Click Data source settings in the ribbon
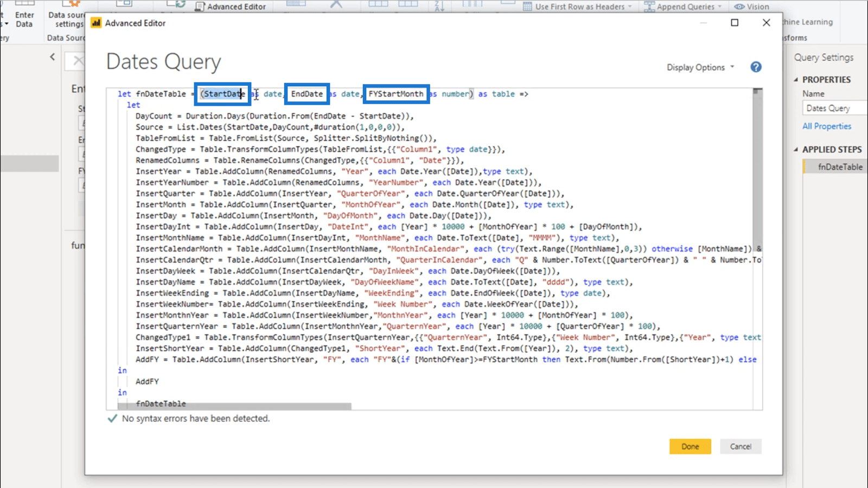The image size is (868, 488). pyautogui.click(x=66, y=20)
